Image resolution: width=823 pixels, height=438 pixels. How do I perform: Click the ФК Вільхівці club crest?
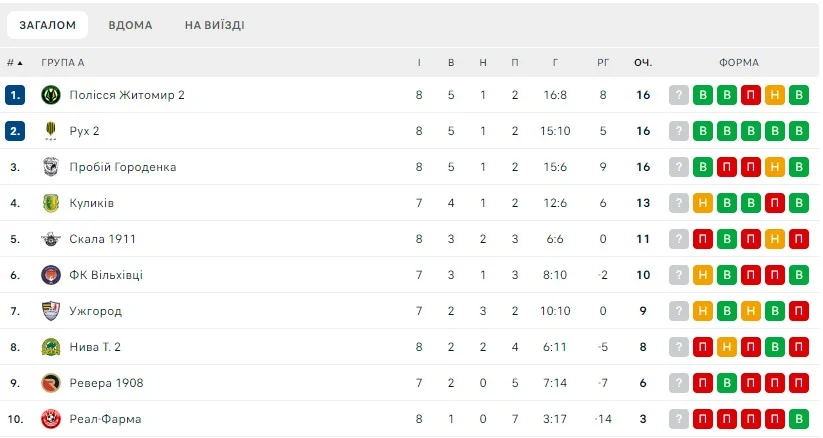point(51,275)
